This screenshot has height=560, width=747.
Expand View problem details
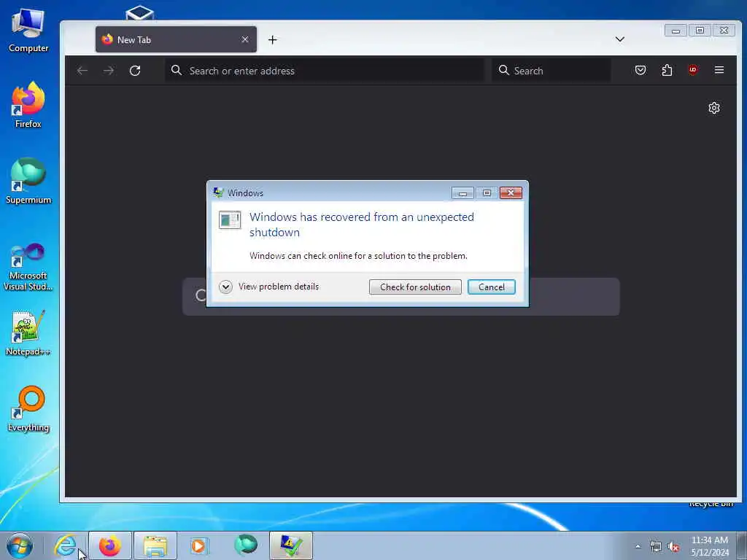[x=270, y=287]
